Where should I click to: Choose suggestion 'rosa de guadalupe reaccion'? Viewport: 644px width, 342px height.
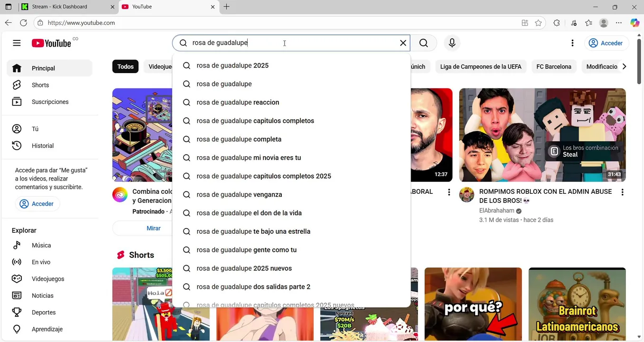[x=291, y=103]
